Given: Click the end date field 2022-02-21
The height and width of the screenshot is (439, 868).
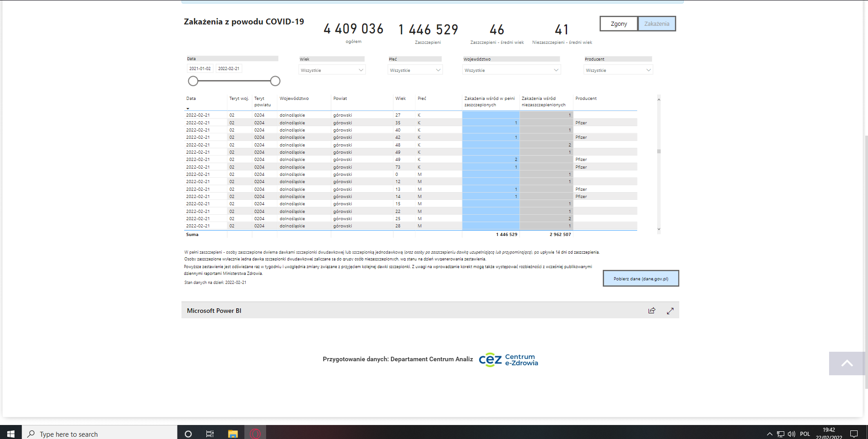Looking at the screenshot, I should point(229,69).
